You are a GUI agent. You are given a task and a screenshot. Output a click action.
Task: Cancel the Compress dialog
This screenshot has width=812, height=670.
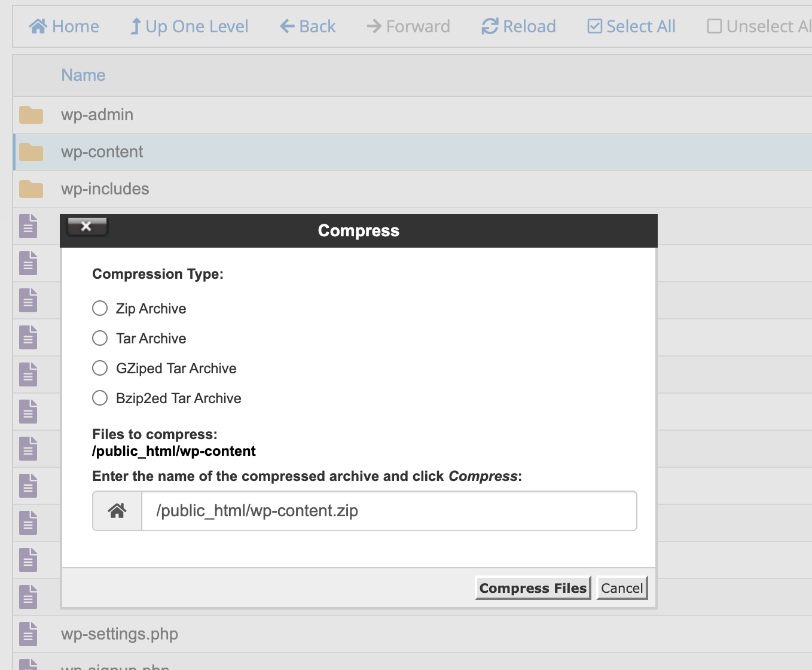(x=622, y=588)
